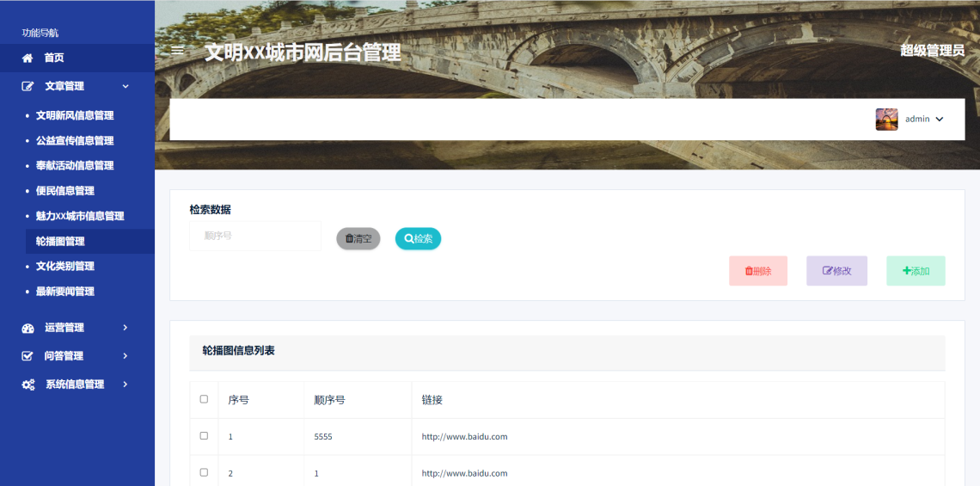
Task: Click the purple 修改 edit button
Action: pos(837,271)
